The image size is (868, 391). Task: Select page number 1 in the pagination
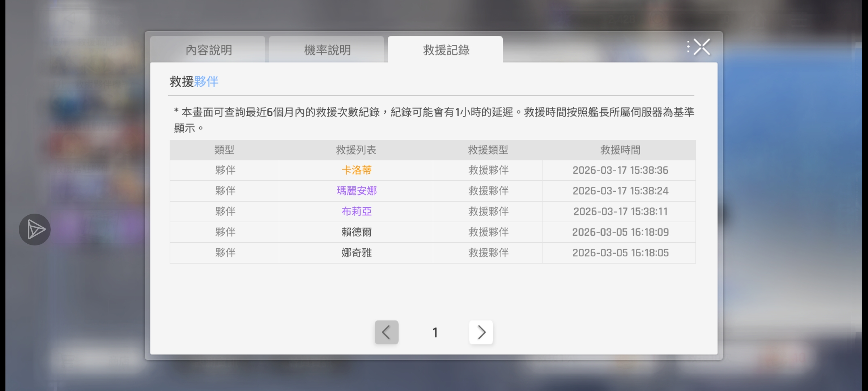[x=435, y=332]
